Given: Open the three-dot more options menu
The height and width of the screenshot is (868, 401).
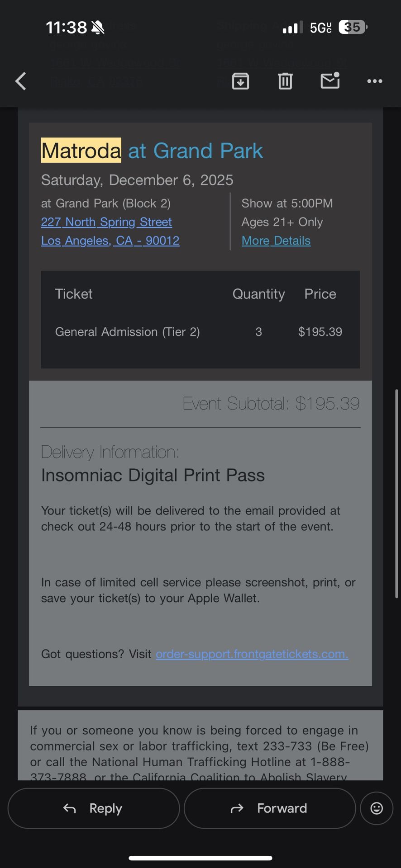Looking at the screenshot, I should (x=375, y=81).
